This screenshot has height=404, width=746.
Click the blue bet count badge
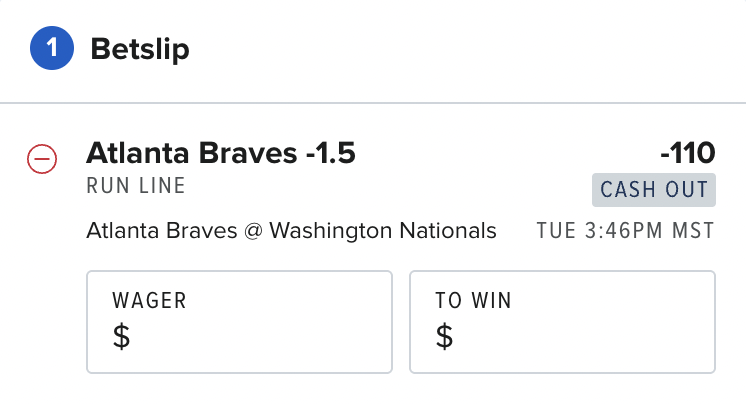tap(52, 48)
